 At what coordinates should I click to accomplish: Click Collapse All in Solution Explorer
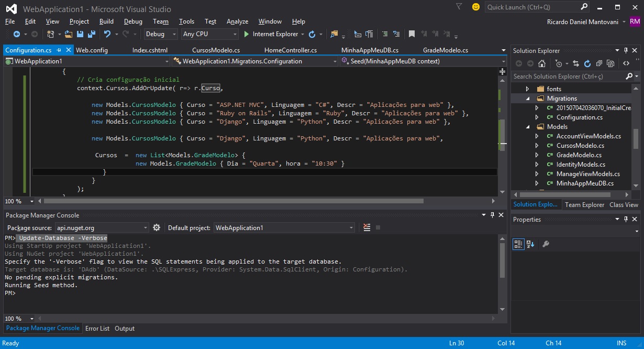[599, 63]
